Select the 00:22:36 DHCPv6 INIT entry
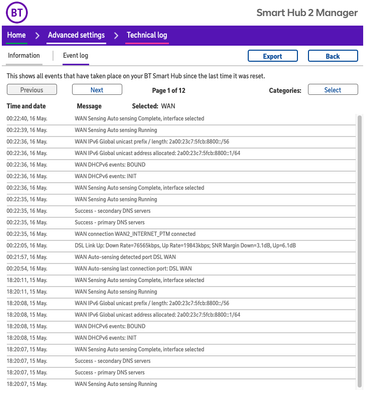 point(181,176)
